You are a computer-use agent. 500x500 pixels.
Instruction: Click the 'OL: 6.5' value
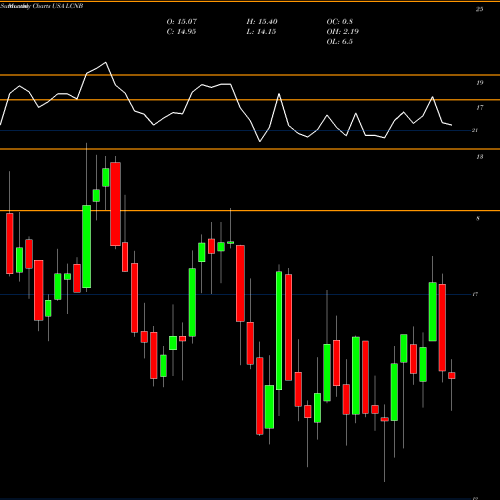[340, 42]
